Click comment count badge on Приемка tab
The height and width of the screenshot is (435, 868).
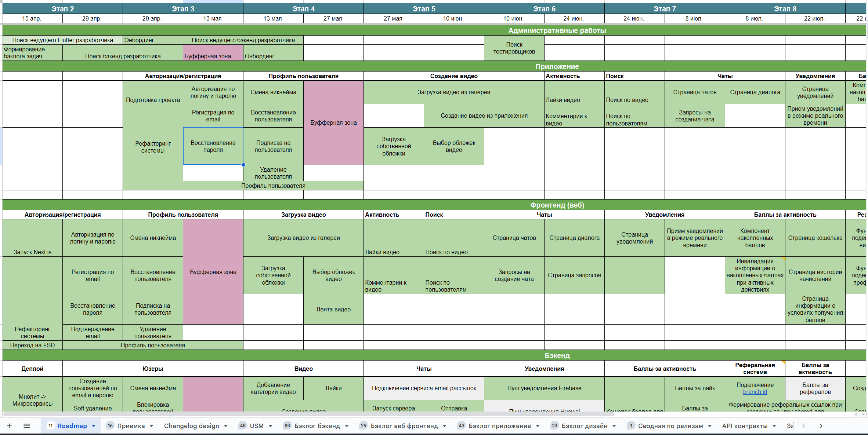pyautogui.click(x=110, y=426)
